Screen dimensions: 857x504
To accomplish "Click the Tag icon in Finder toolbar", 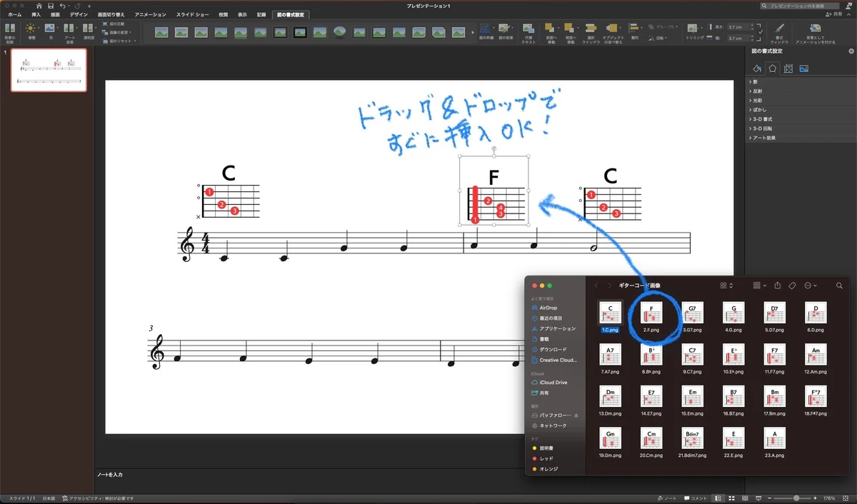I will coord(792,286).
